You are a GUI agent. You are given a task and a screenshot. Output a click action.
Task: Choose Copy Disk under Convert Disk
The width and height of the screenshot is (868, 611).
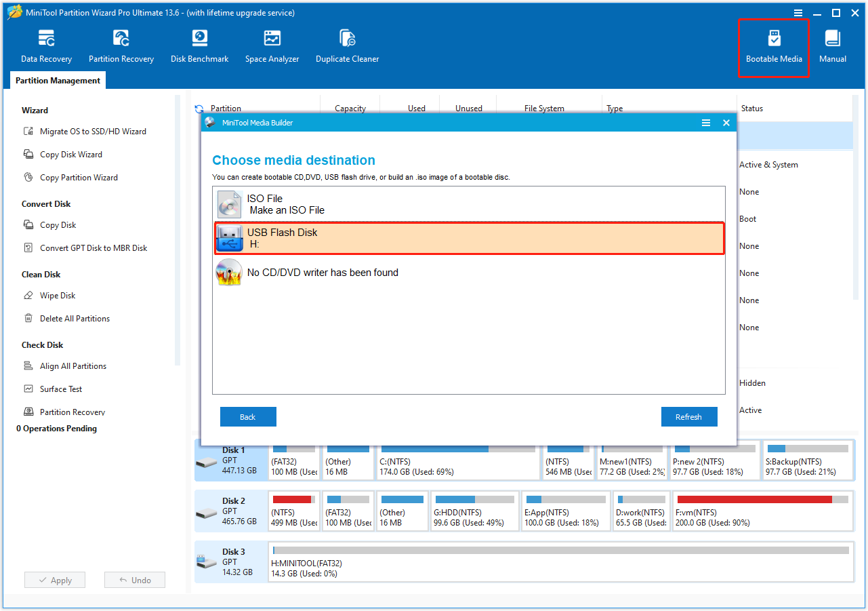(x=49, y=225)
